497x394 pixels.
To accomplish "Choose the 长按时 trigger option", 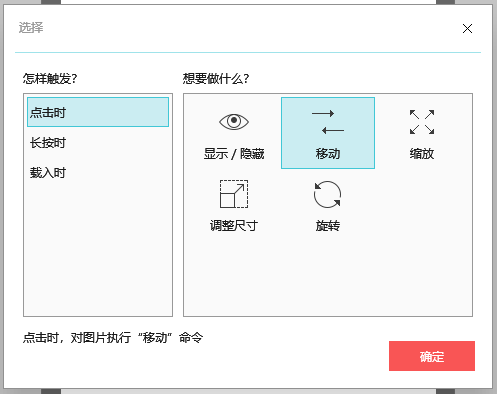I will point(98,143).
